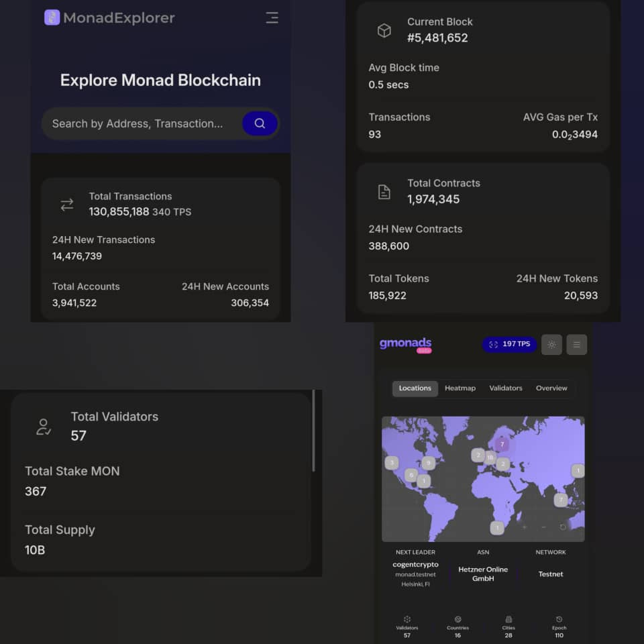The image size is (644, 644).
Task: Select the 3 marker on US west coast
Action: [392, 463]
